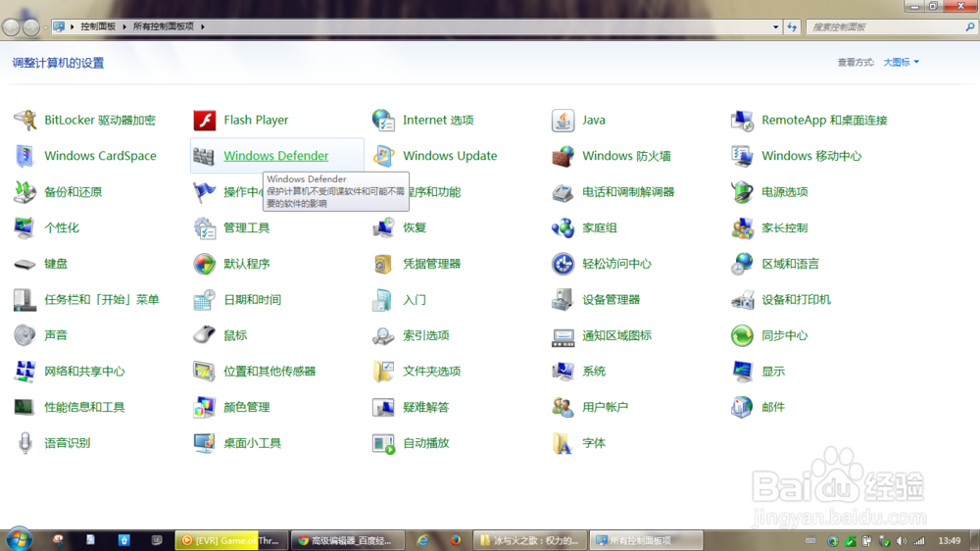This screenshot has width=980, height=551.
Task: Open Internet Explorer from the taskbar
Action: click(422, 540)
